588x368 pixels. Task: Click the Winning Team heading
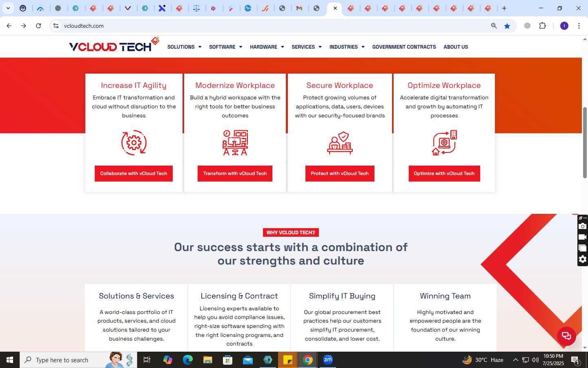pyautogui.click(x=445, y=296)
